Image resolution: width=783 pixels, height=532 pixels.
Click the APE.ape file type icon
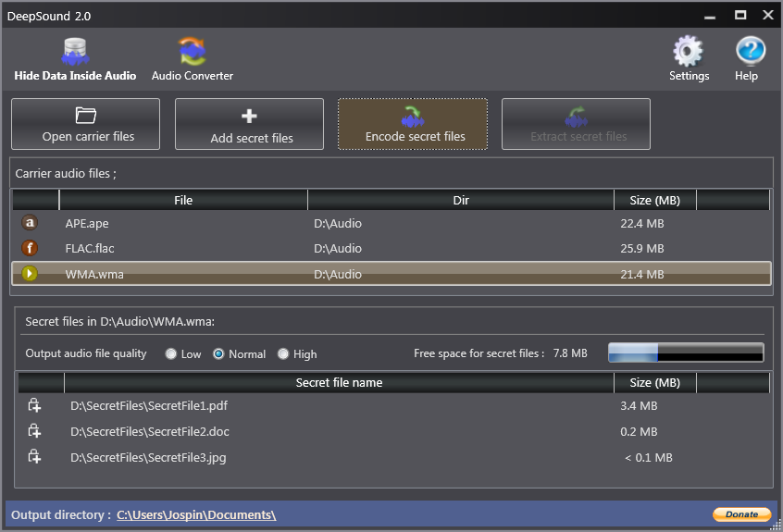(30, 223)
